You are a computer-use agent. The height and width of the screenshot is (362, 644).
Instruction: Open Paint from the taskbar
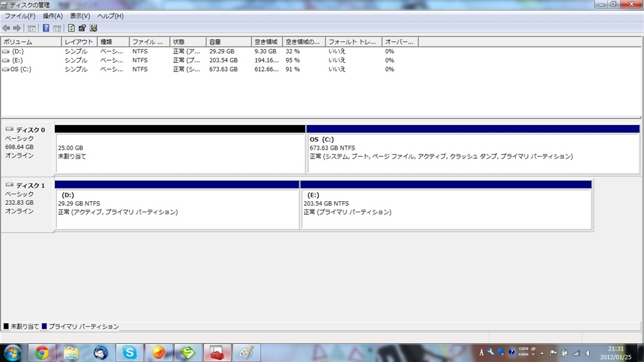coord(247,353)
